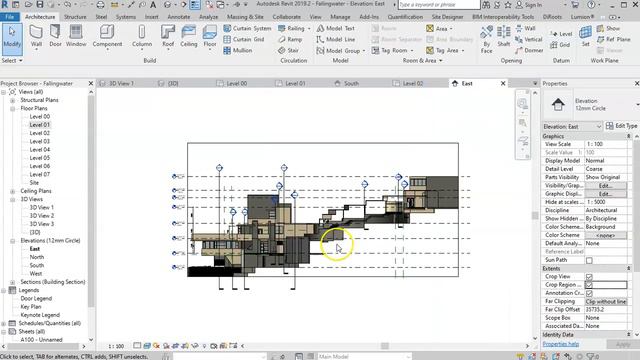Click the Mullion tool
This screenshot has height=360, width=640.
pyautogui.click(x=238, y=51)
